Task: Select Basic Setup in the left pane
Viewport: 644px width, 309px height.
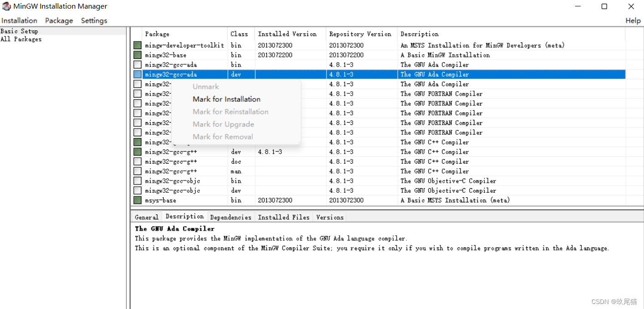Action: point(19,31)
